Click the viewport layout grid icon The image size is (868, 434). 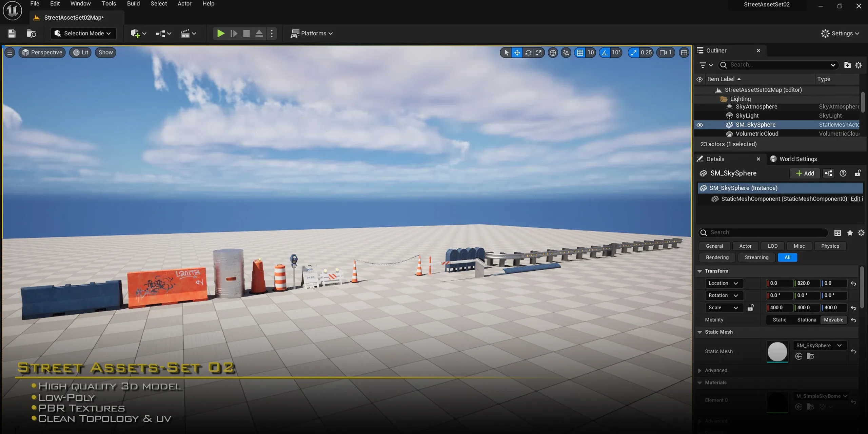pos(684,53)
